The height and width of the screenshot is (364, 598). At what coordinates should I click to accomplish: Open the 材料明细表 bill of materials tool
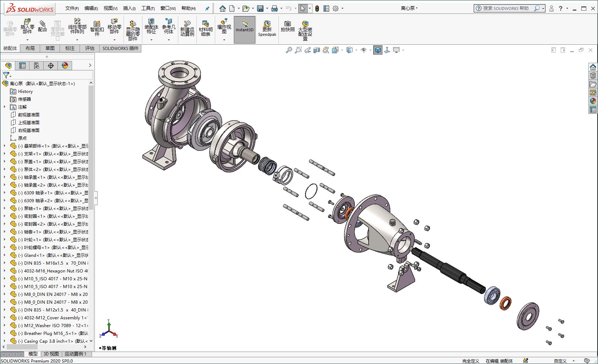(206, 28)
